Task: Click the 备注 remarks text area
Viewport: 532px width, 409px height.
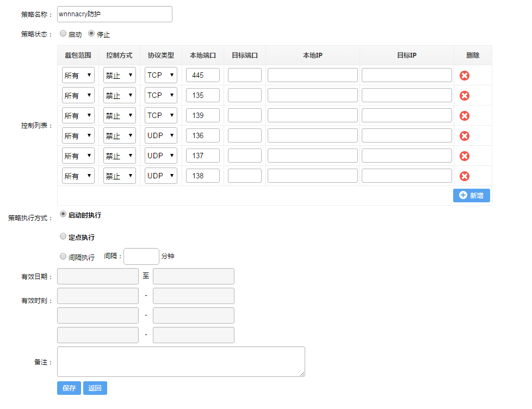Action: [181, 362]
